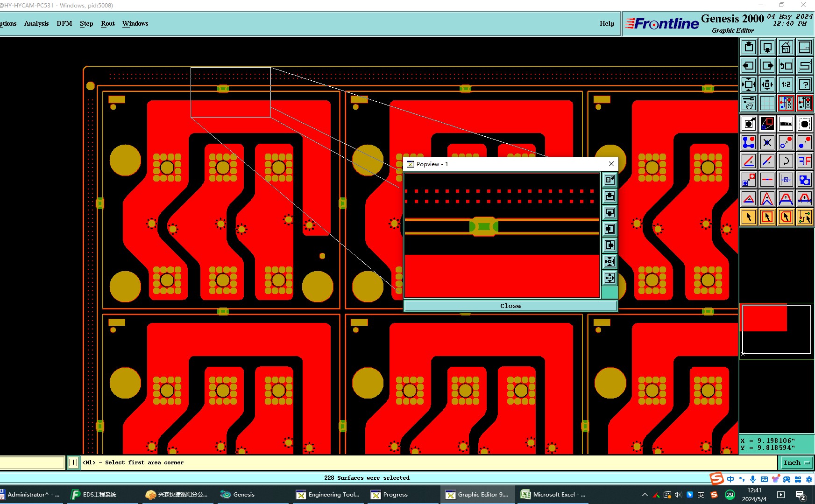Open Engineering Toolkit window from taskbar
The height and width of the screenshot is (504, 815).
[328, 495]
